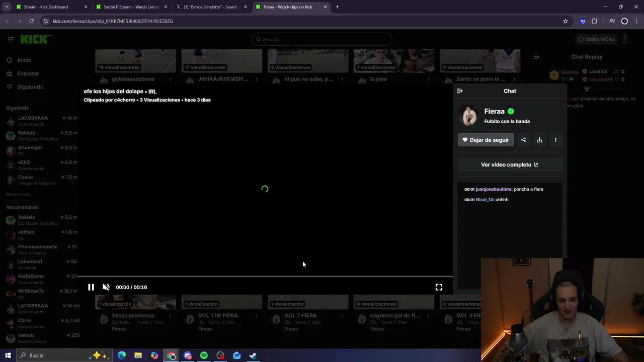Open LACOBRAAA channel with 14 m viewers
The image size is (644, 362).
click(x=41, y=121)
